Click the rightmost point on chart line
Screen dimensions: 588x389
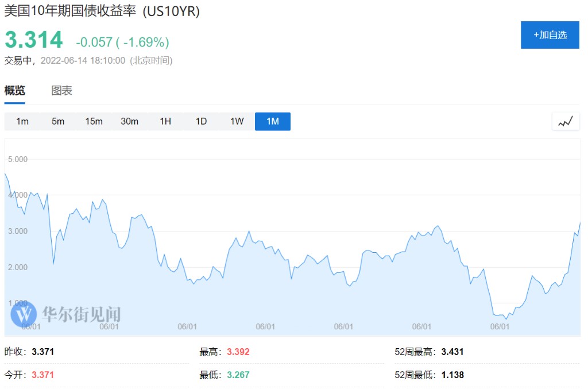tap(581, 222)
